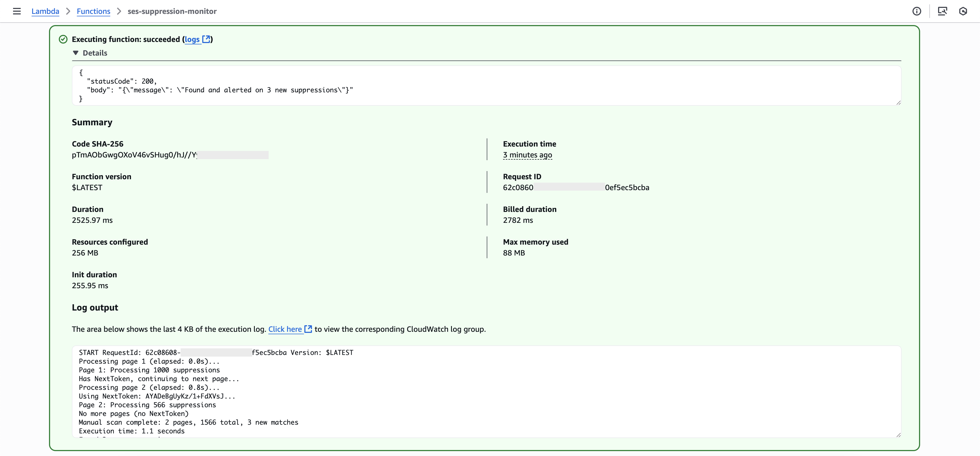
Task: Open the logs link in the success banner
Action: (x=192, y=39)
